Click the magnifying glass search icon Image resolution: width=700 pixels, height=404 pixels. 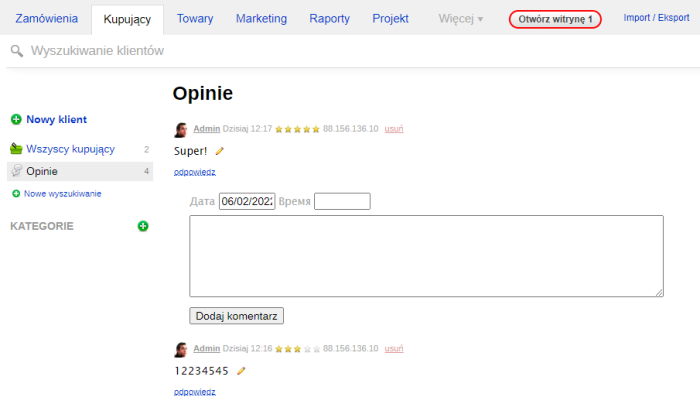17,51
